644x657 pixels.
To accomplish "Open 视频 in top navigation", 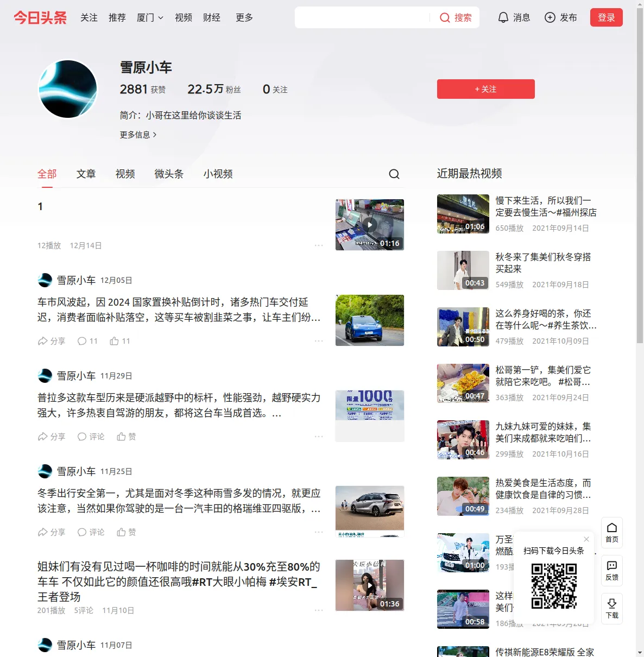I will [184, 17].
